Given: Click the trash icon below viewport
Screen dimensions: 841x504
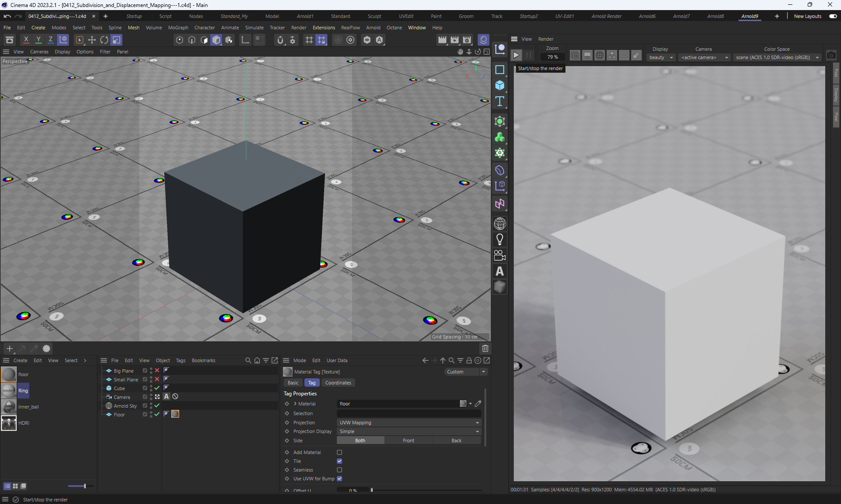Looking at the screenshot, I should coord(485,349).
